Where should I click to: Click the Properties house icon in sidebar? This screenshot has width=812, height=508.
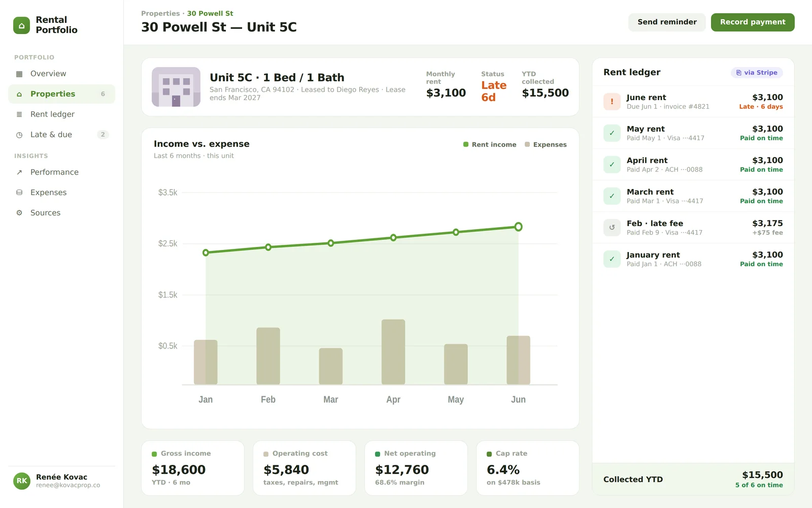click(x=19, y=94)
